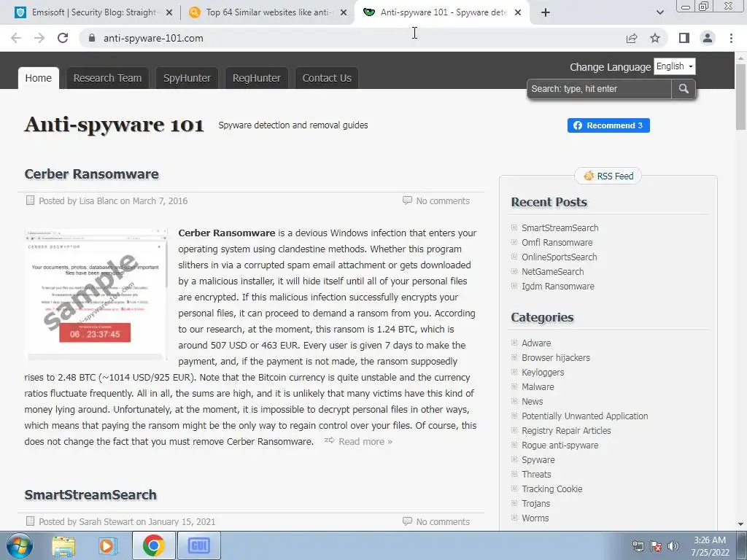The height and width of the screenshot is (560, 747).
Task: Reload the anti-spyware-101 page
Action: point(63,38)
